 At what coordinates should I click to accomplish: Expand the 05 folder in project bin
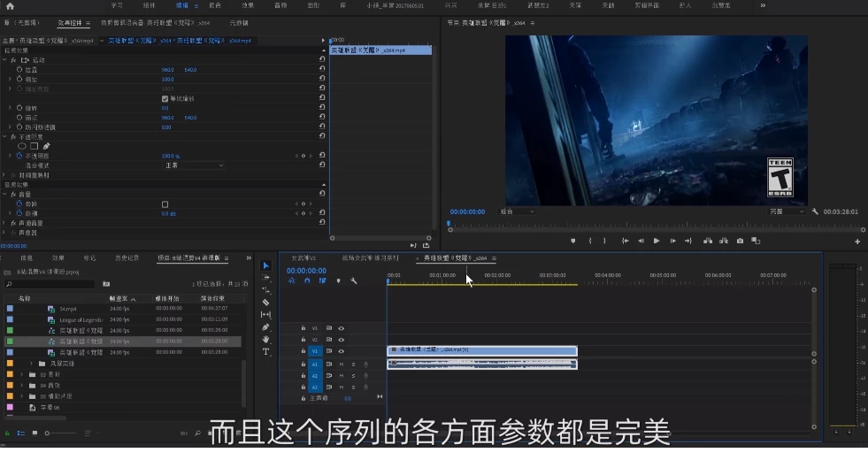click(x=21, y=396)
